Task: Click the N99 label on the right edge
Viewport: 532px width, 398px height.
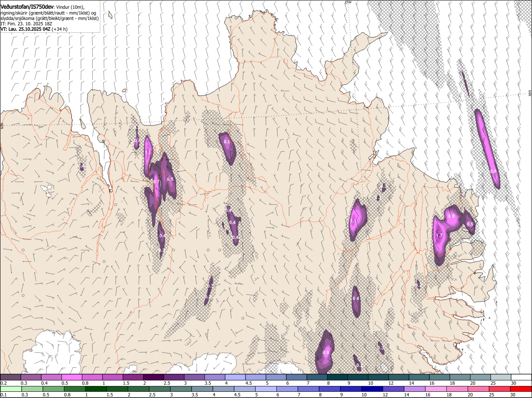Action: click(530, 93)
